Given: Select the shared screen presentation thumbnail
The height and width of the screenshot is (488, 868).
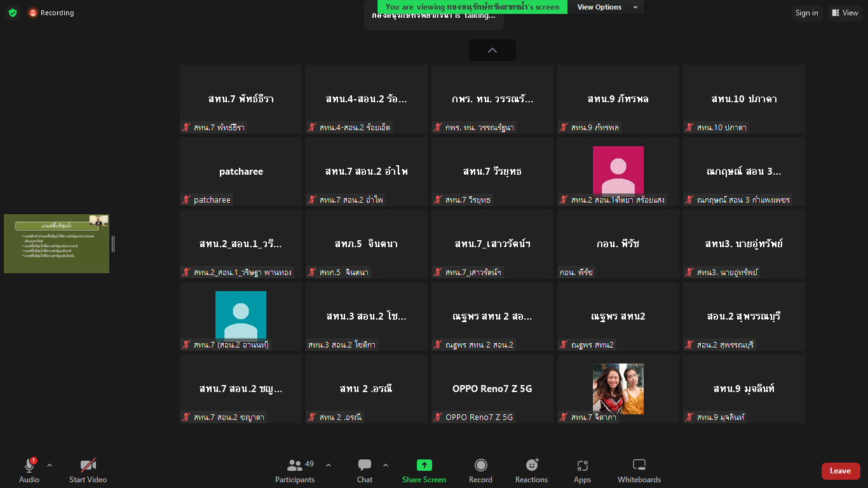Looking at the screenshot, I should click(57, 243).
